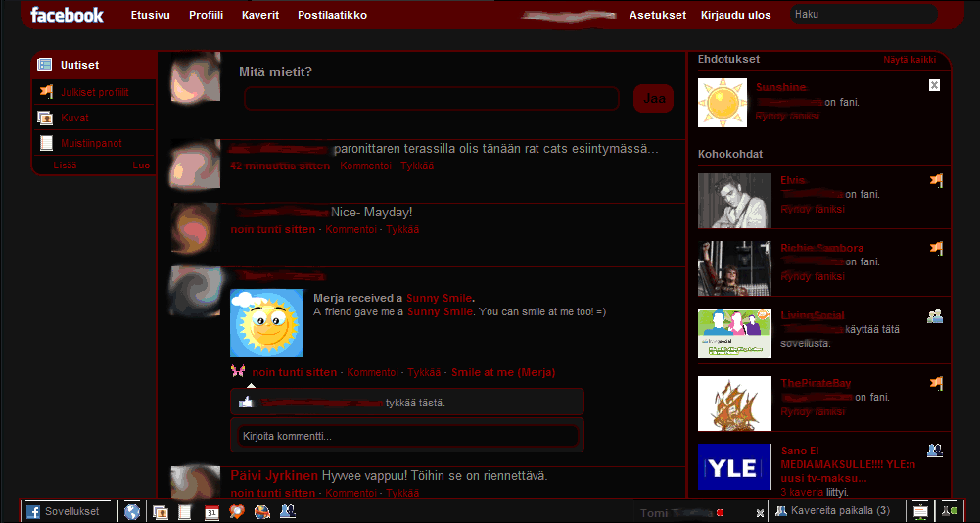This screenshot has height=523, width=980.
Task: Comment on the rat cats post
Action: click(365, 166)
